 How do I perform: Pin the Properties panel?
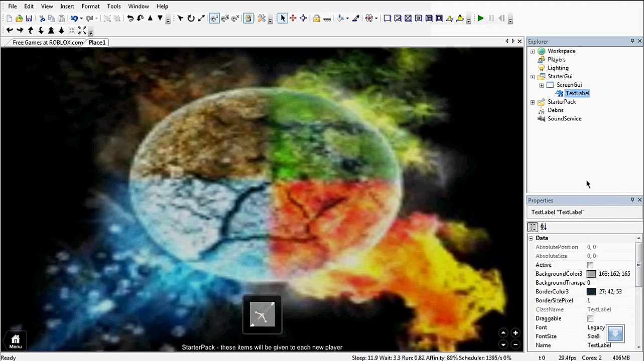[x=632, y=200]
